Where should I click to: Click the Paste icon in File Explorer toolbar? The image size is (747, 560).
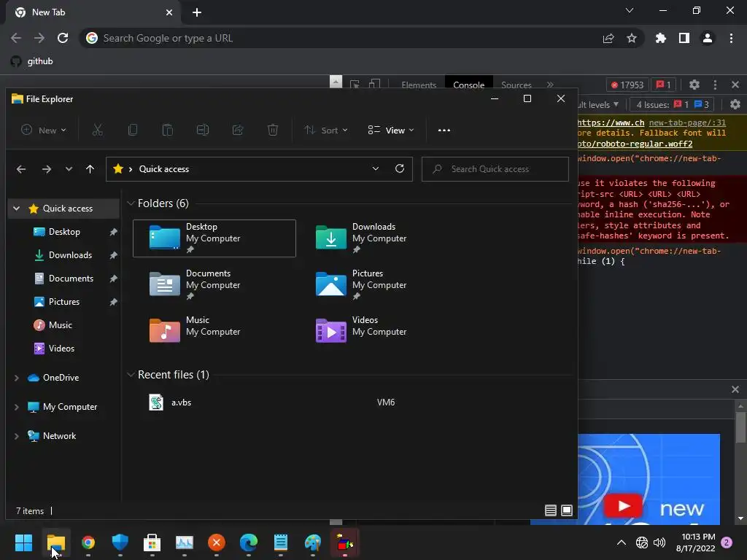click(168, 130)
